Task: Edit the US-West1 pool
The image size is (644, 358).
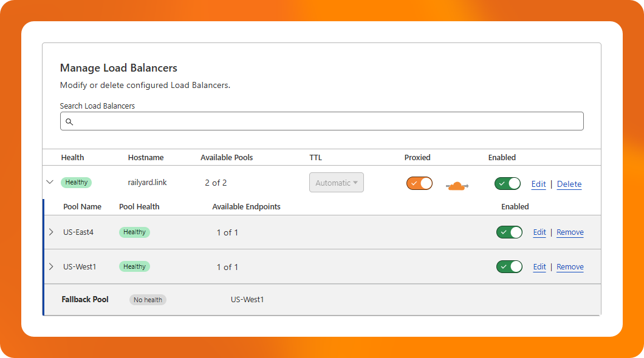Action: [540, 266]
